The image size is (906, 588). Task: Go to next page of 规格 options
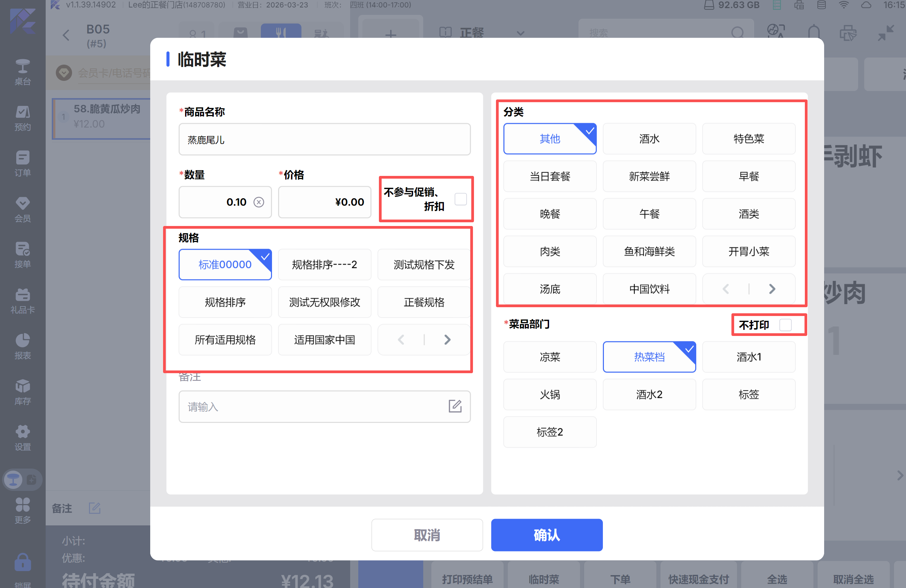coord(447,340)
